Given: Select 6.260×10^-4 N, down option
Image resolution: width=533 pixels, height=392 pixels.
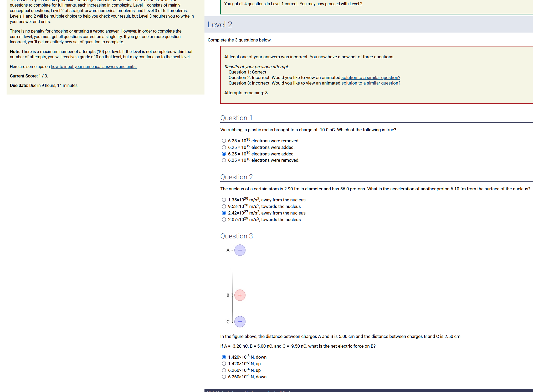Looking at the screenshot, I should point(224,377).
